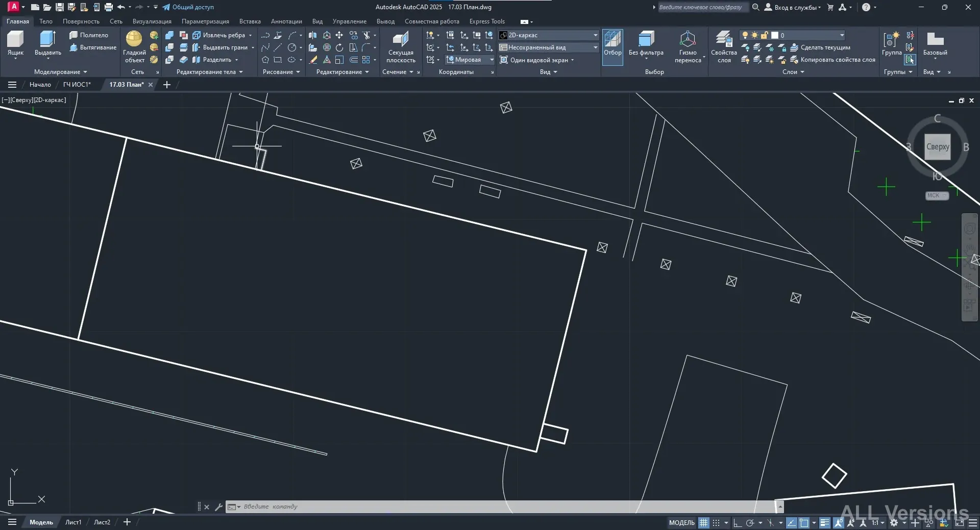Open the layer list dropdown showing 0

[x=792, y=35]
